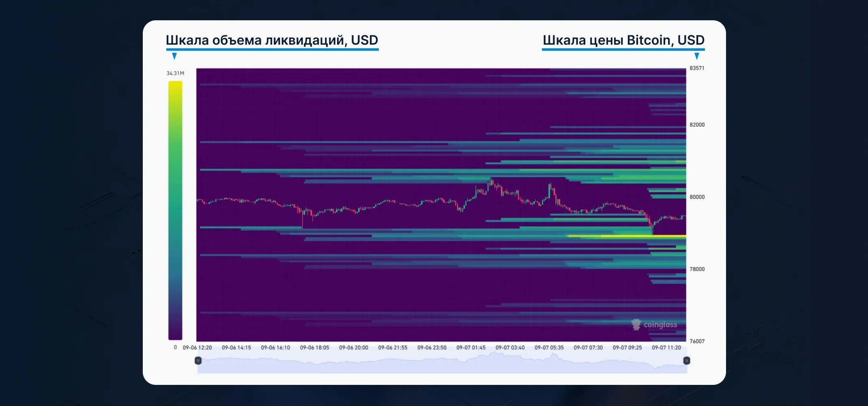Click the 09-07 01:45 time label

[471, 348]
